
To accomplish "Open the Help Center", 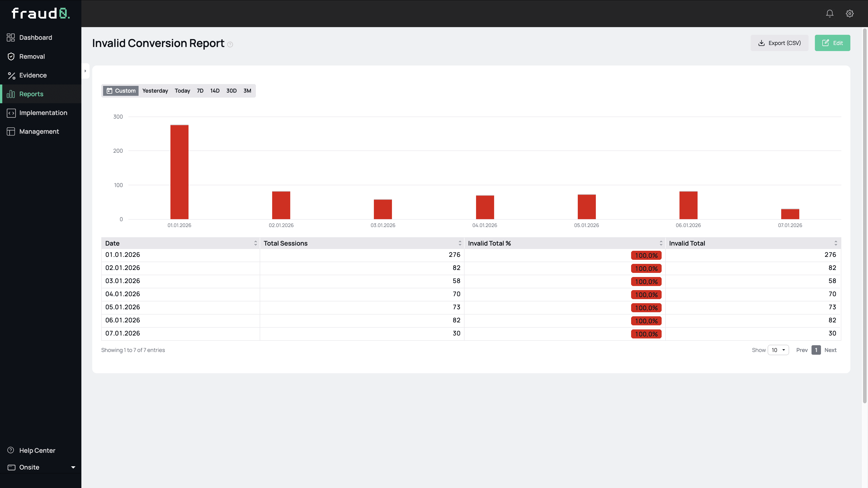I will coord(37,450).
